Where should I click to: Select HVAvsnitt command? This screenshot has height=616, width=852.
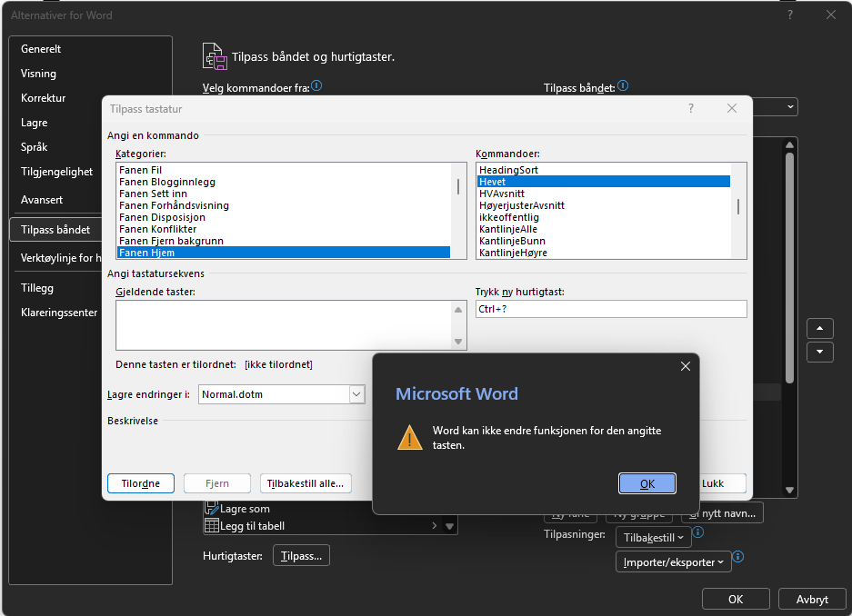[x=603, y=194]
